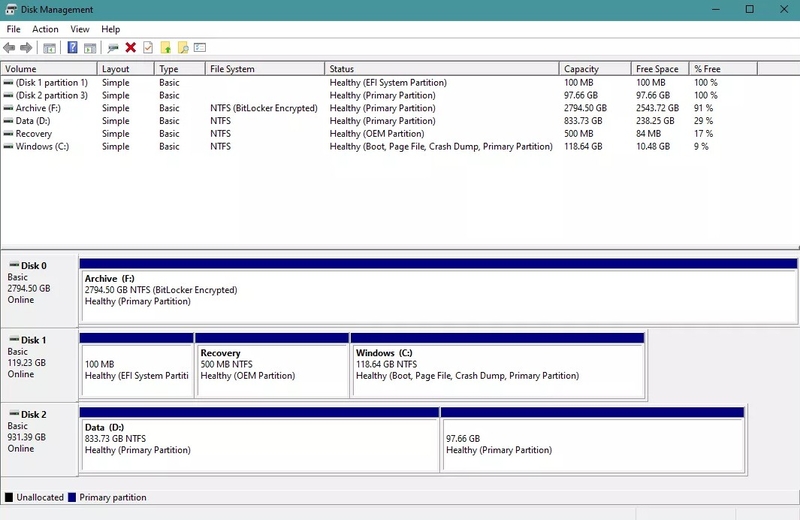Click the folder with green arrow icon
Image resolution: width=800 pixels, height=520 pixels.
166,47
